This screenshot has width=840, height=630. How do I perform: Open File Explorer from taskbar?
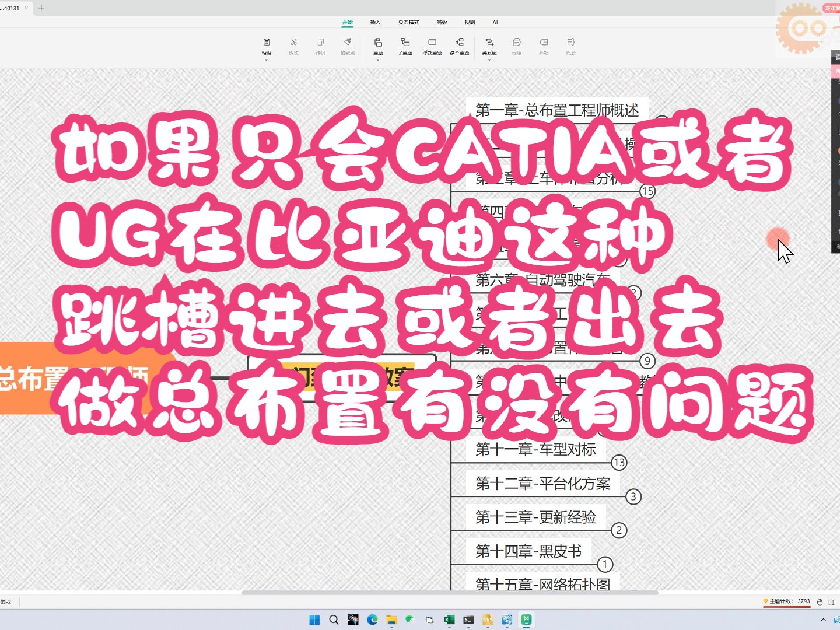tap(391, 619)
